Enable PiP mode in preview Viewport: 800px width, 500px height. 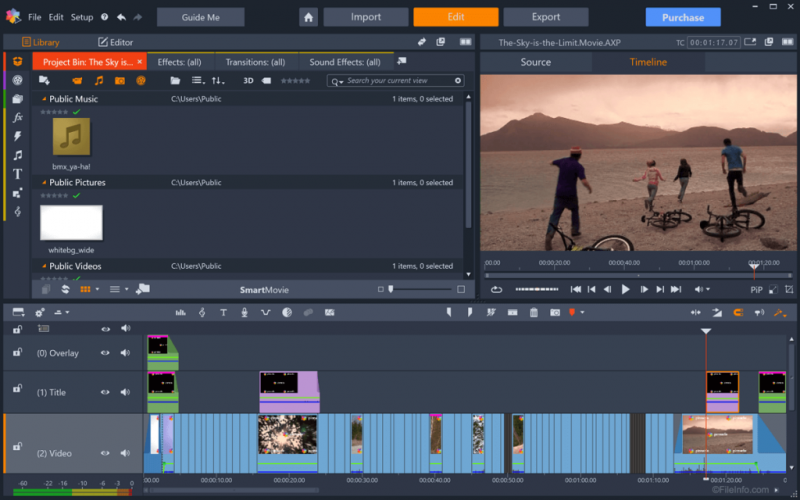point(756,289)
